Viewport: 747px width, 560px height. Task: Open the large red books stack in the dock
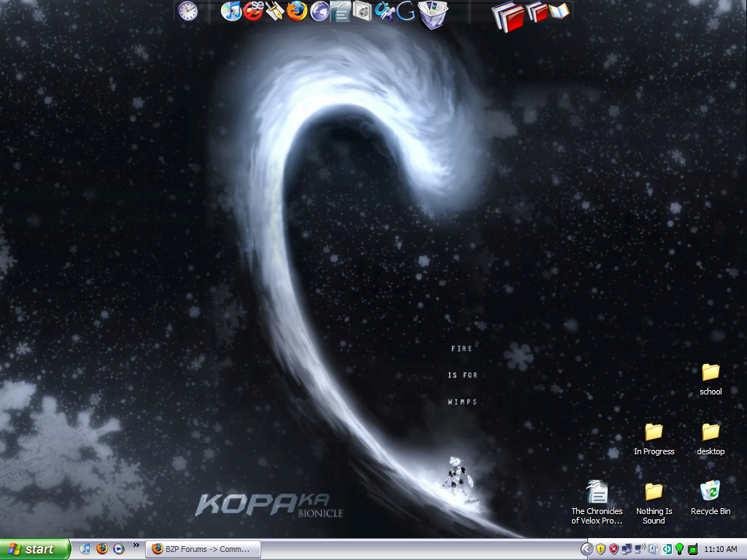[508, 15]
